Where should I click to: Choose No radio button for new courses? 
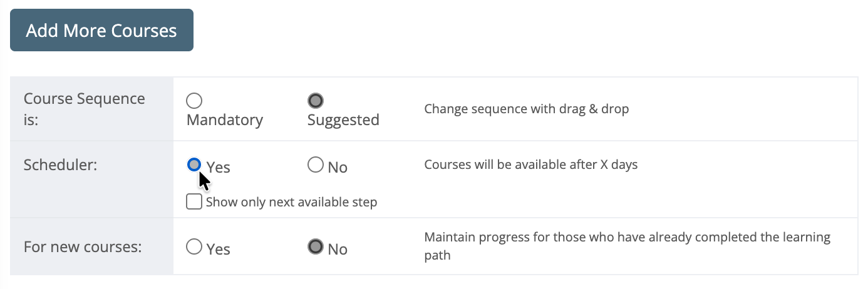(315, 247)
